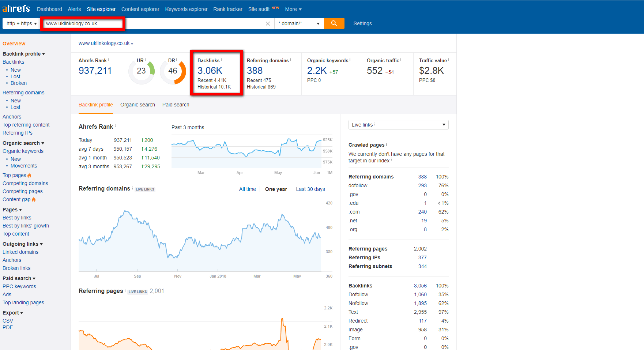Open Top referring content link
Image resolution: width=644 pixels, height=350 pixels.
[26, 125]
